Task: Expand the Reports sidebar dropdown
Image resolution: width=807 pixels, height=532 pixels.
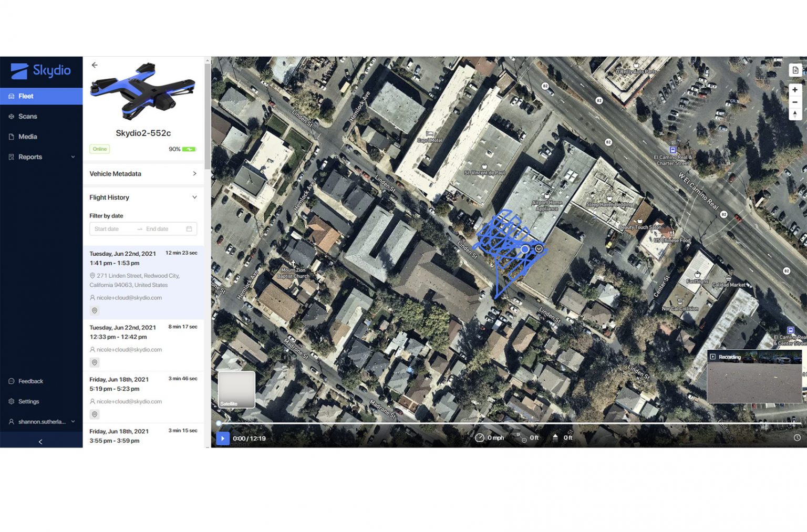Action: (x=73, y=157)
